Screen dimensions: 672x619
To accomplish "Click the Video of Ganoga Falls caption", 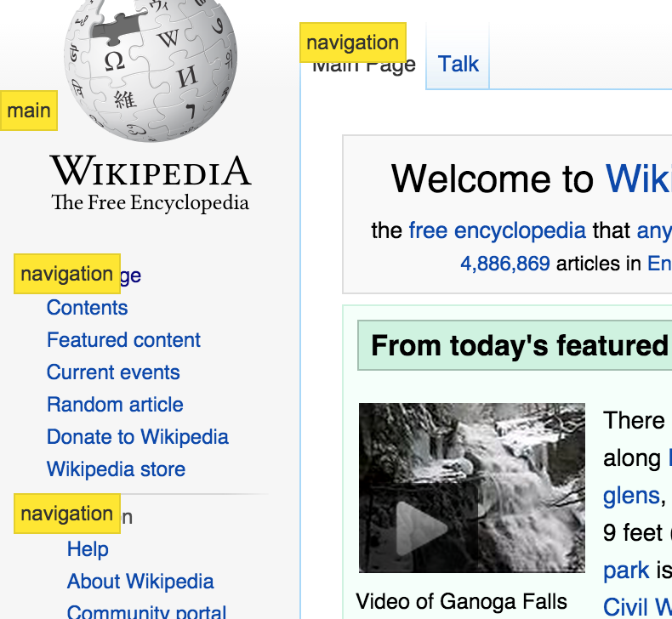I will coord(461,601).
